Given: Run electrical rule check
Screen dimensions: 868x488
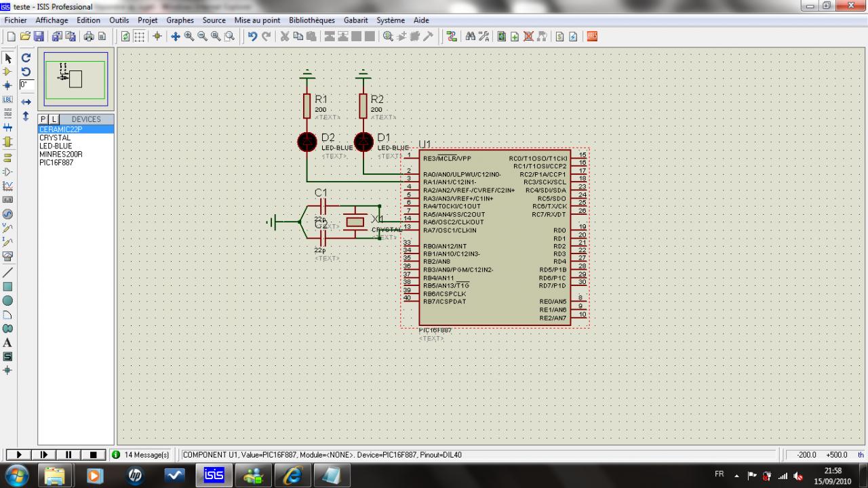Looking at the screenshot, I should click(x=574, y=36).
